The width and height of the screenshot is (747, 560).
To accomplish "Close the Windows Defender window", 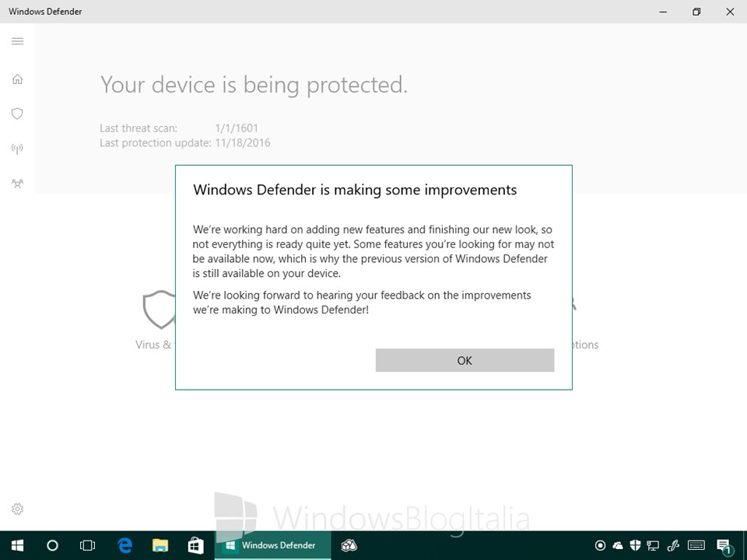I will [x=730, y=12].
